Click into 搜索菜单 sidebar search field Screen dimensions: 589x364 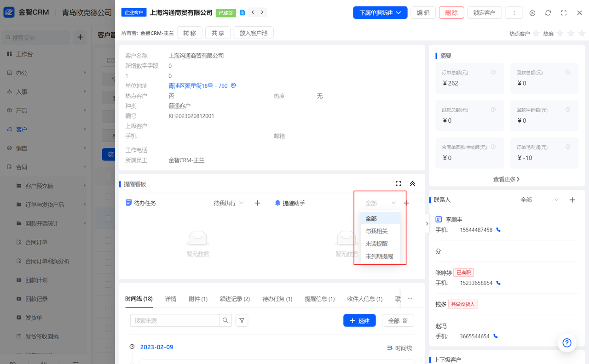click(36, 37)
